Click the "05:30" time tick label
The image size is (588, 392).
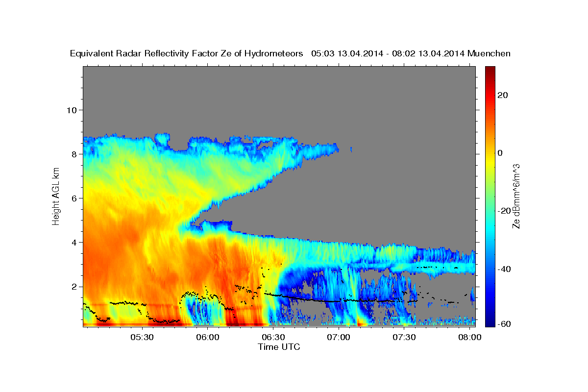pyautogui.click(x=142, y=338)
